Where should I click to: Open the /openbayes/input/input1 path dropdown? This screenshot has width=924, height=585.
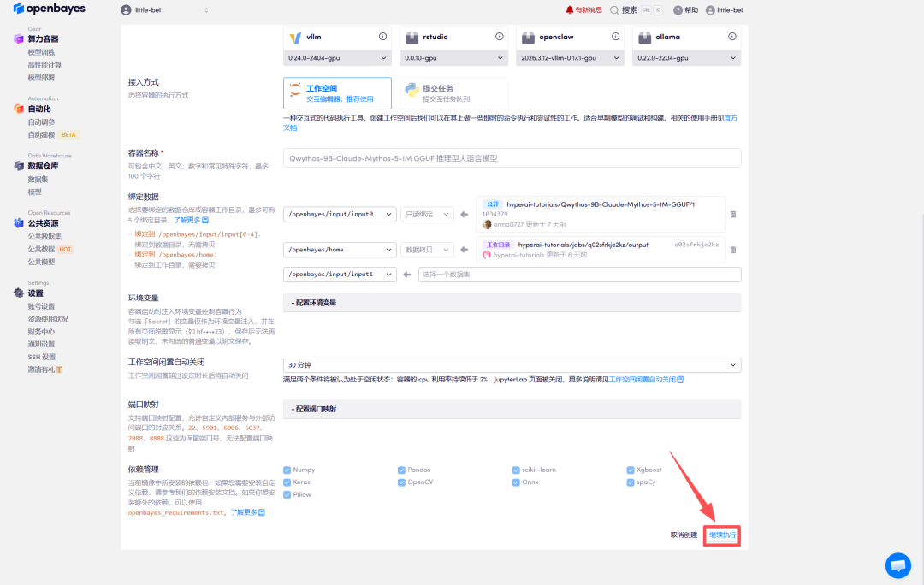[340, 275]
